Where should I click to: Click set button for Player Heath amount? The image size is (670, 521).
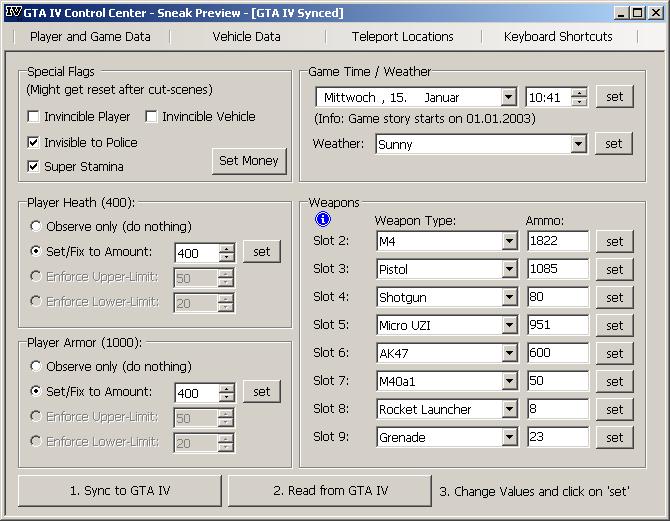[x=262, y=251]
